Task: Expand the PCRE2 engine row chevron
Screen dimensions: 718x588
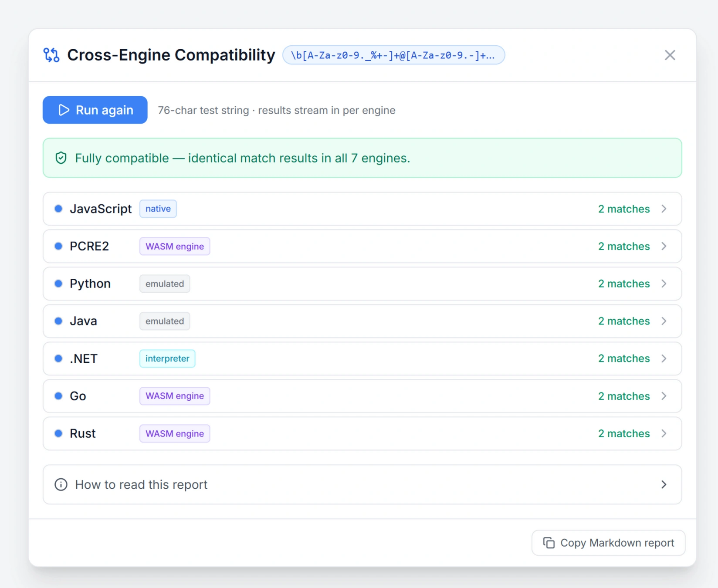Action: tap(664, 246)
